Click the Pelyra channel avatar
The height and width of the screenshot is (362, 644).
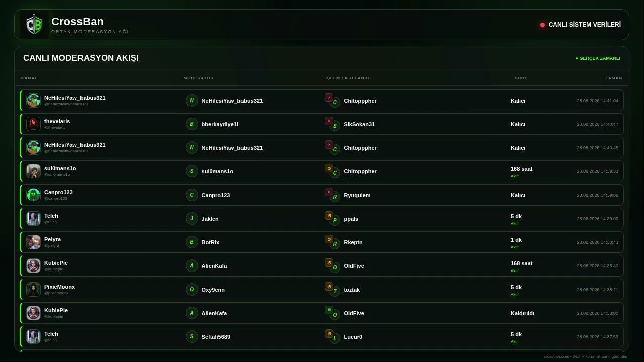point(33,242)
